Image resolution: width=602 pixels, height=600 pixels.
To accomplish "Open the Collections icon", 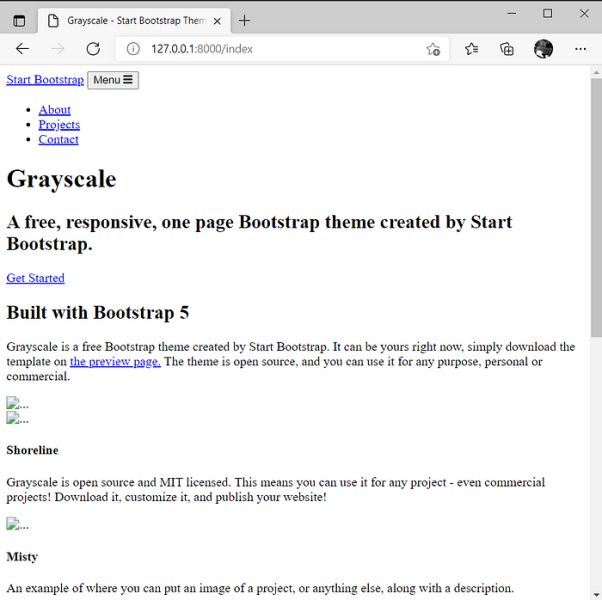I will pyautogui.click(x=507, y=49).
